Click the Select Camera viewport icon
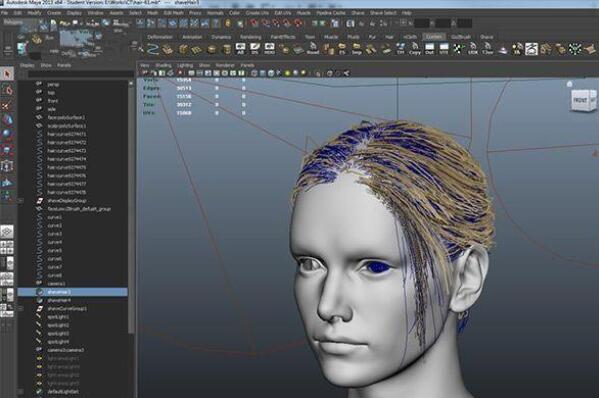 146,73
